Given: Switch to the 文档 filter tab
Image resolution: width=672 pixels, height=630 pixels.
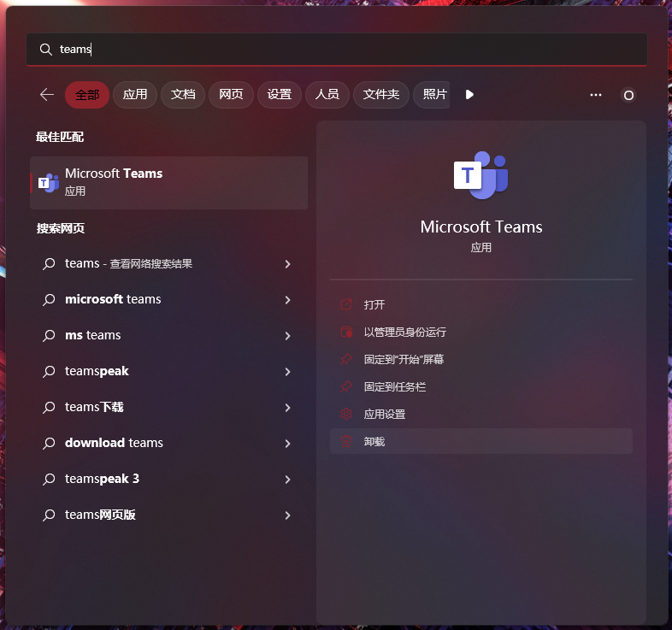Looking at the screenshot, I should pos(183,95).
